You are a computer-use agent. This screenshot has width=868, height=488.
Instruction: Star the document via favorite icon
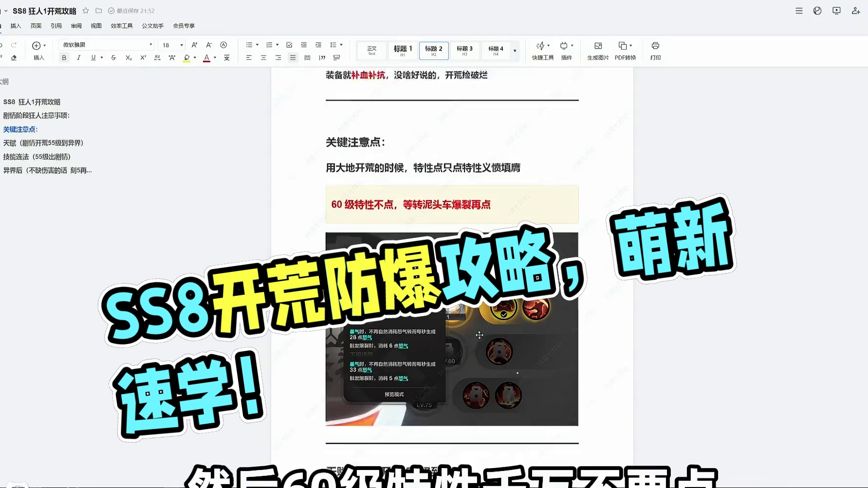pos(86,10)
